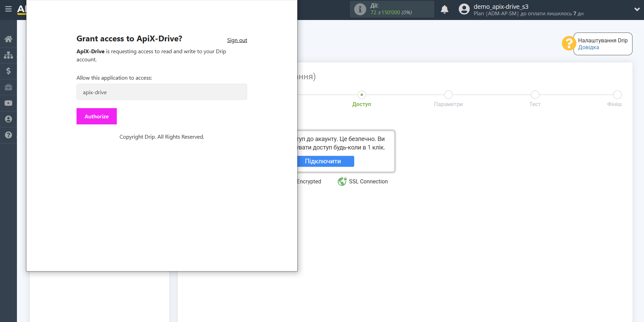Click the Підключити button
The width and height of the screenshot is (644, 322).
coord(325,161)
